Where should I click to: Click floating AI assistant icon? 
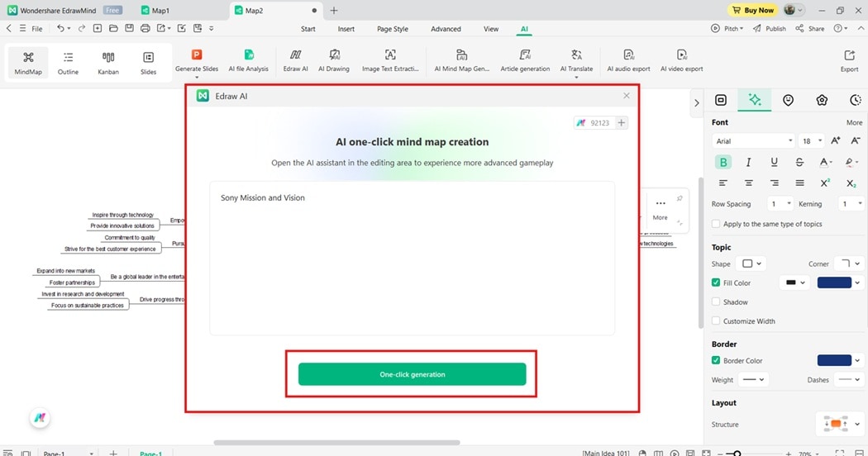[x=40, y=418]
